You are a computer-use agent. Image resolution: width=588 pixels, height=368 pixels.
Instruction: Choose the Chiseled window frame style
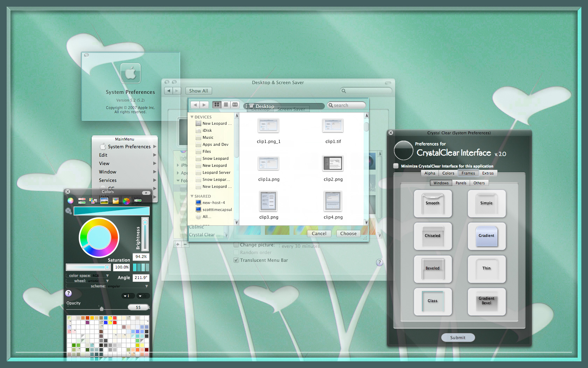(x=433, y=236)
